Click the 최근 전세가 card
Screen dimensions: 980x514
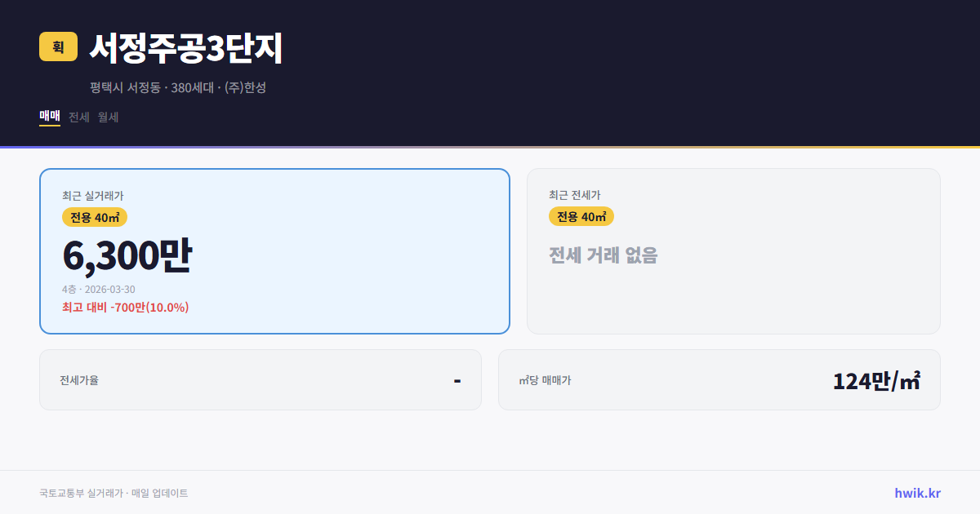(733, 250)
